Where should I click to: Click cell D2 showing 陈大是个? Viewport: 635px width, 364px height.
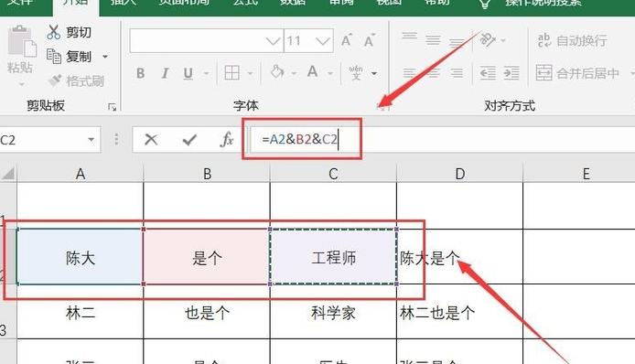[x=459, y=257]
